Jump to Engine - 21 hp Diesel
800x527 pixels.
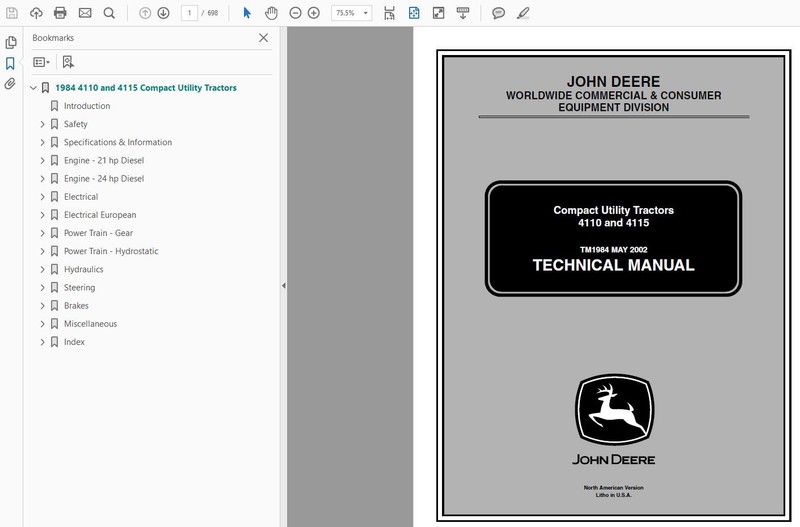pos(104,161)
